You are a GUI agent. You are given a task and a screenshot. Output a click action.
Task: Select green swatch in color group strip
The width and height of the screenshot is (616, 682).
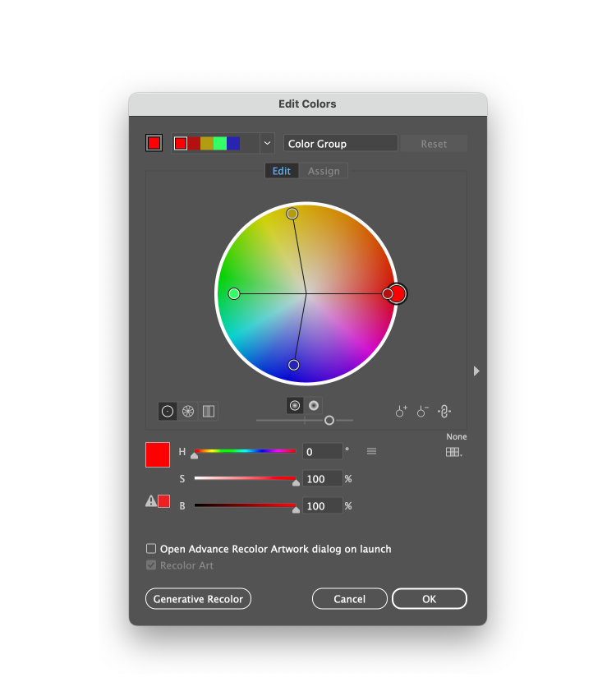(x=220, y=143)
